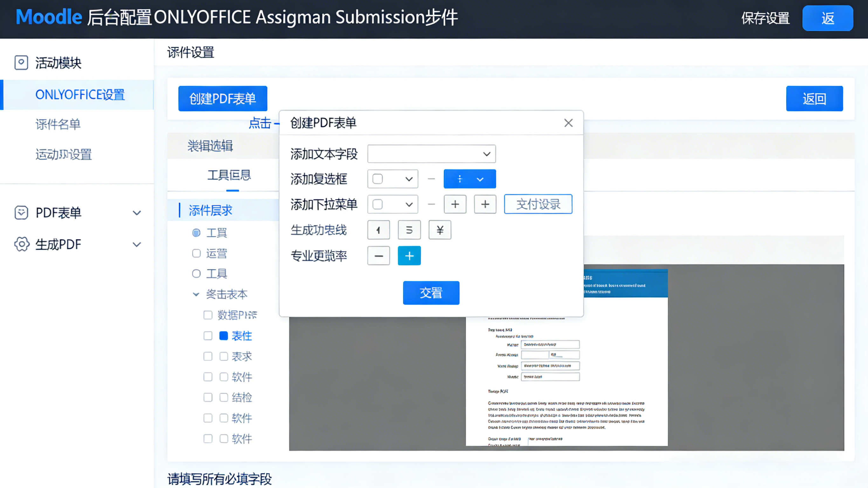This screenshot has height=488, width=868.
Task: Click the yen symbol icon button
Action: click(x=440, y=230)
